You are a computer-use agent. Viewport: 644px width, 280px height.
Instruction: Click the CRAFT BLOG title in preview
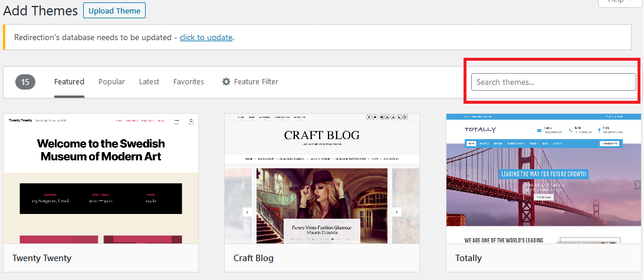321,134
